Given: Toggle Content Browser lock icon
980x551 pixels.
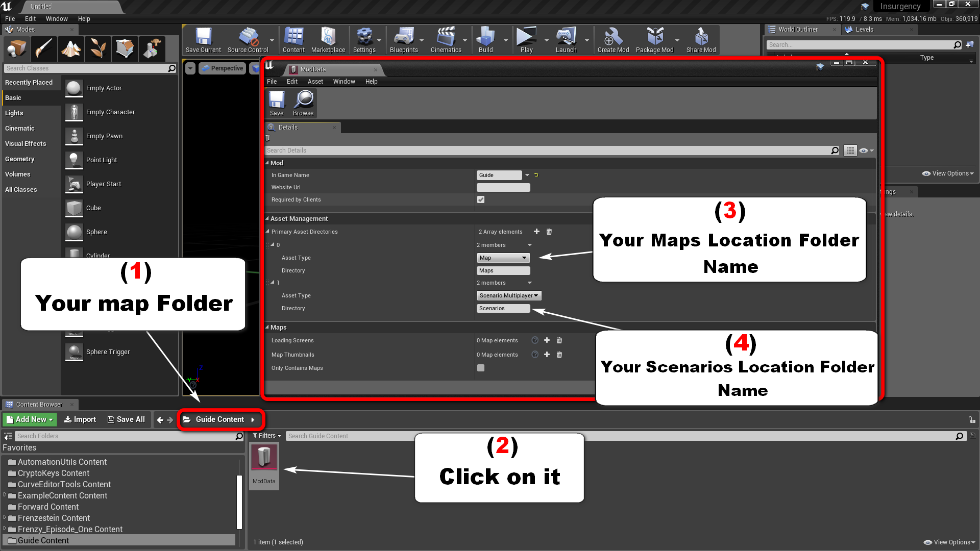Looking at the screenshot, I should pos(972,419).
